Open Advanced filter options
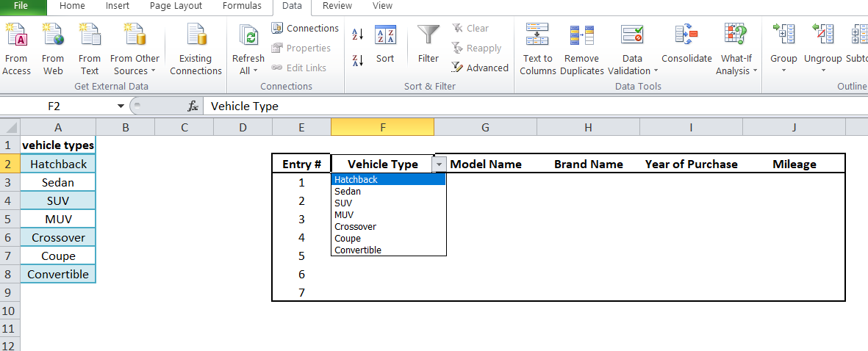The width and height of the screenshot is (868, 351). [x=479, y=68]
